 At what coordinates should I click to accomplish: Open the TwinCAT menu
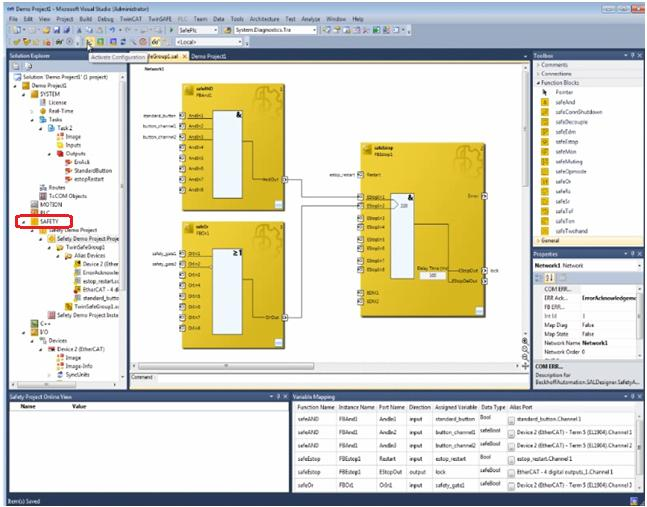tap(130, 19)
